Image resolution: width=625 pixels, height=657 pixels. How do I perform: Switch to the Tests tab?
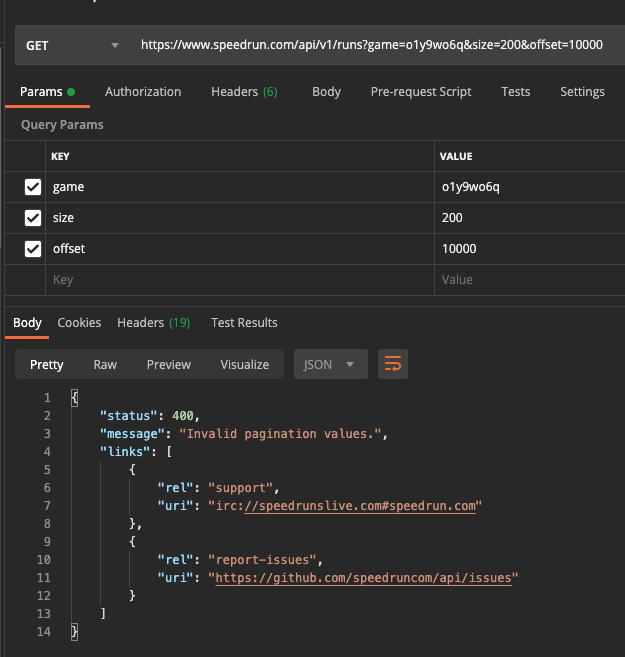coord(516,92)
